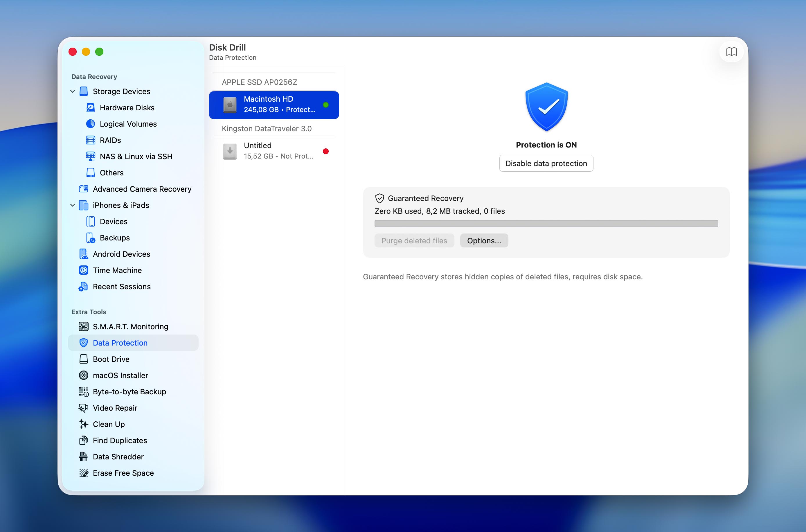This screenshot has width=806, height=532.
Task: Collapse the Storage Devices chevron
Action: pyautogui.click(x=73, y=91)
